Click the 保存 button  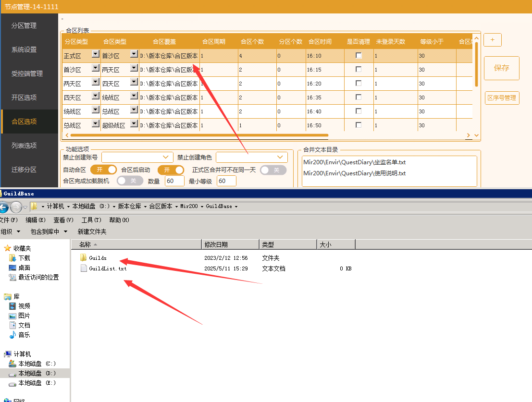[501, 68]
